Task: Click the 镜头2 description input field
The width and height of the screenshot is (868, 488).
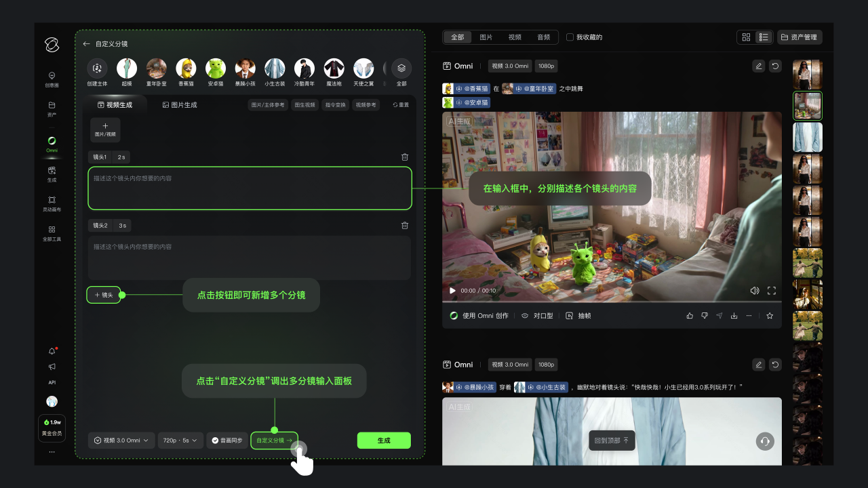Action: pyautogui.click(x=250, y=258)
